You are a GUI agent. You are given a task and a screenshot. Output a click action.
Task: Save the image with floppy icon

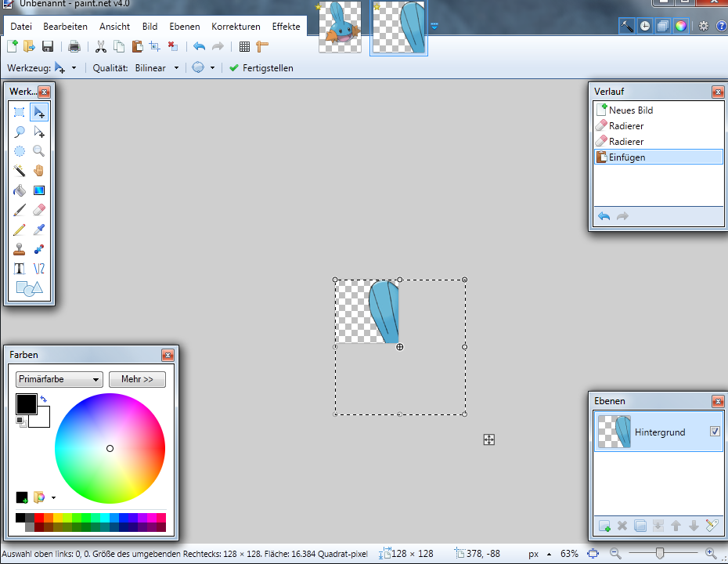click(x=47, y=46)
